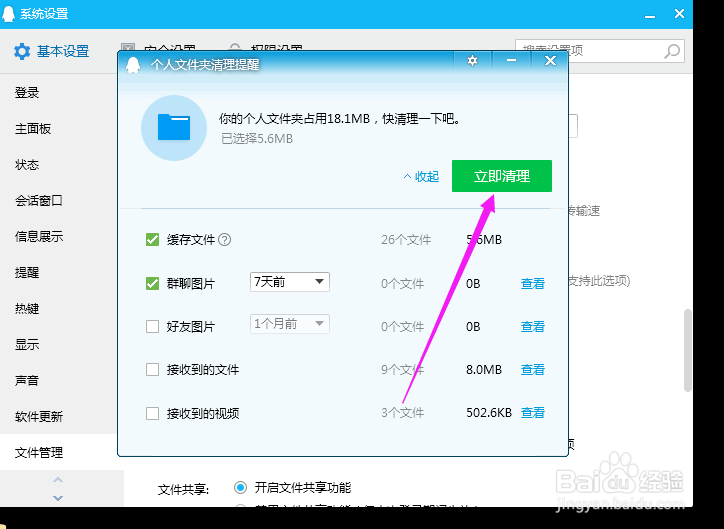Minimize the 个人文件夹清理提醒 dialog

click(x=511, y=60)
